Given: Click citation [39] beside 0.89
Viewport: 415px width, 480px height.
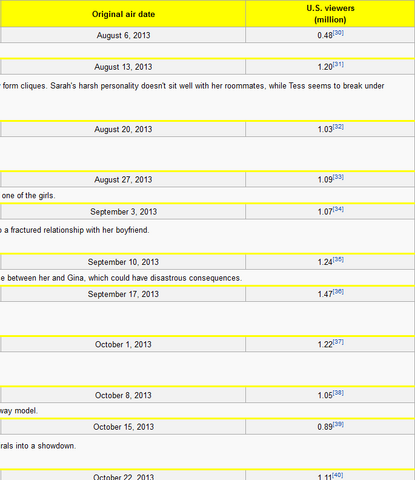Looking at the screenshot, I should [338, 424].
